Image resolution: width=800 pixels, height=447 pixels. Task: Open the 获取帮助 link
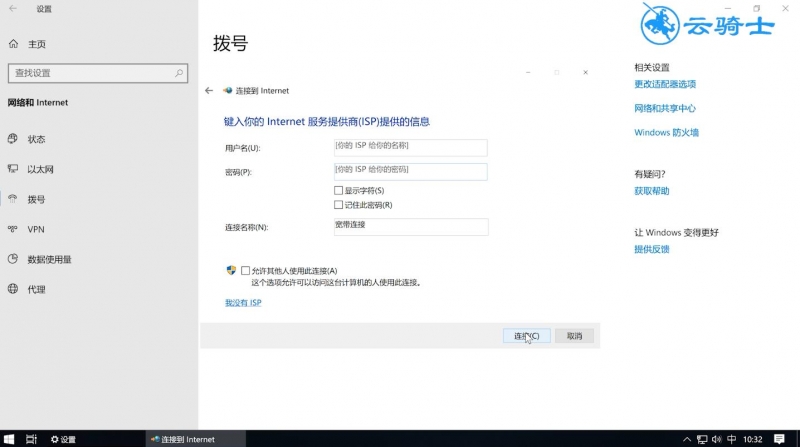[652, 191]
